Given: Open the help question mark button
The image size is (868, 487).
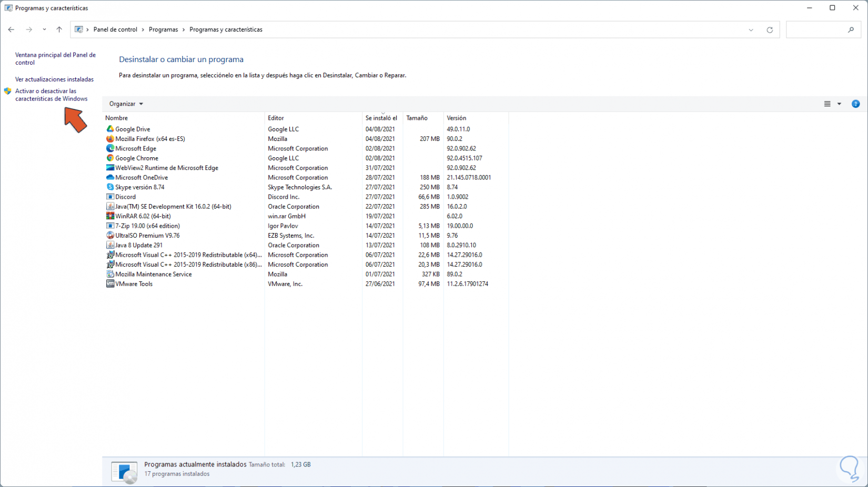Looking at the screenshot, I should tap(856, 104).
